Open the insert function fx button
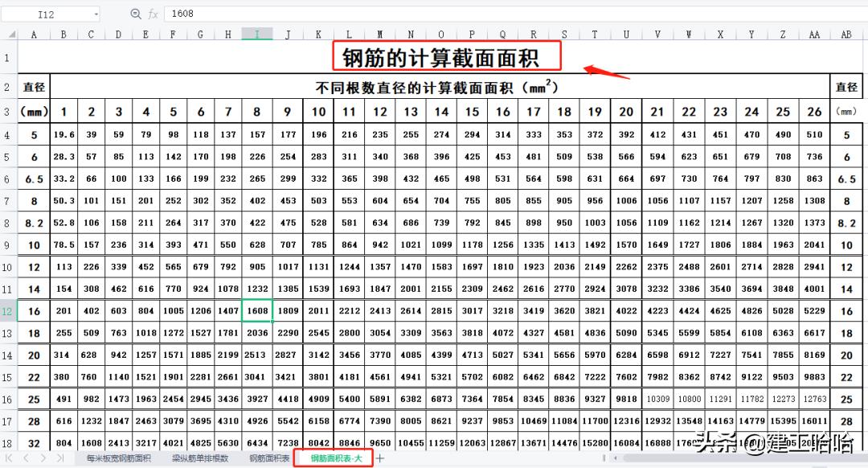 tap(152, 14)
